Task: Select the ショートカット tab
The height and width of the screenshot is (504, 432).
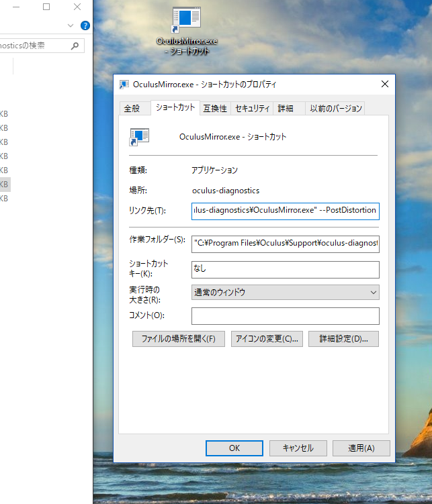Action: 175,107
